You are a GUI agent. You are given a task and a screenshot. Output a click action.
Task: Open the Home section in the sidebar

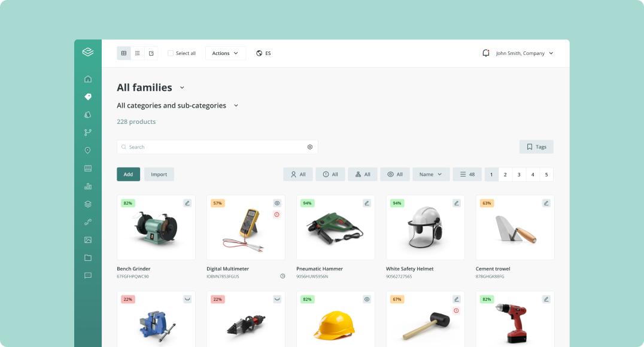(88, 78)
